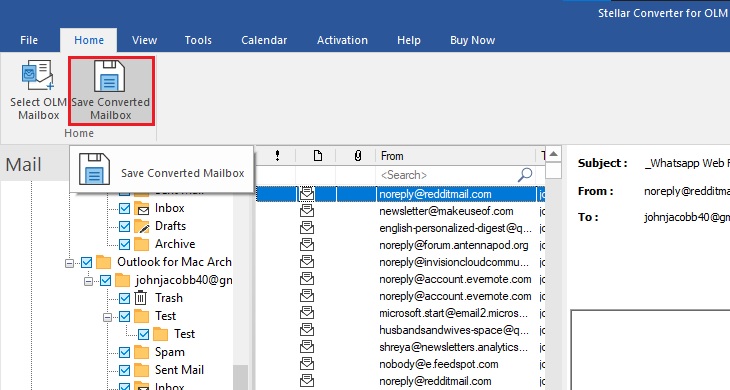The width and height of the screenshot is (730, 390).
Task: Open the Spam folder label
Action: (x=169, y=352)
